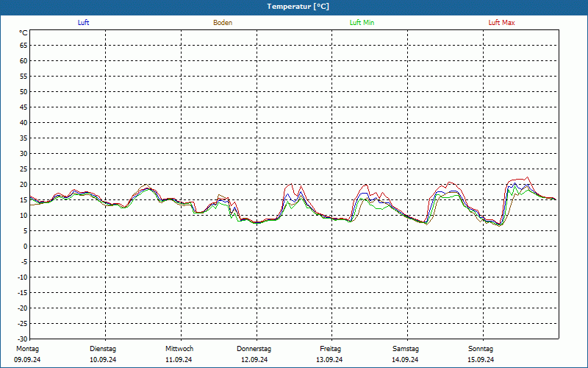Click the Montag day label
This screenshot has width=588, height=368.
[x=27, y=349]
